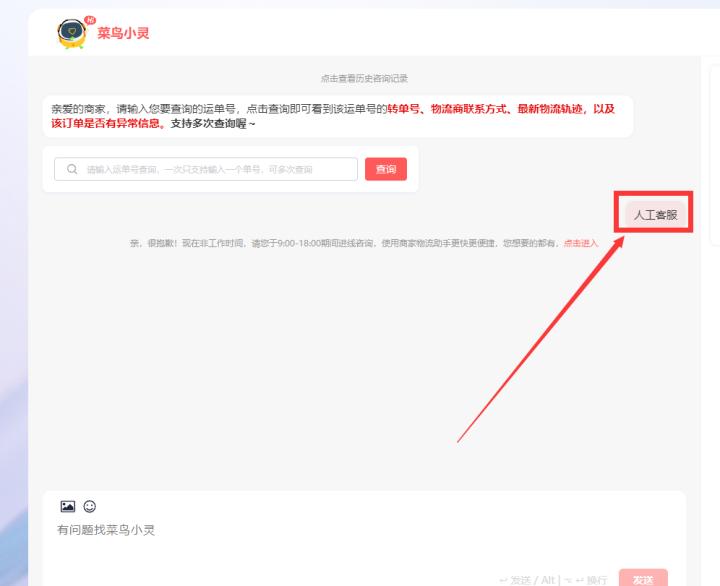Click the magnifier icon in search box
Viewport: 720px width, 586px height.
point(72,169)
